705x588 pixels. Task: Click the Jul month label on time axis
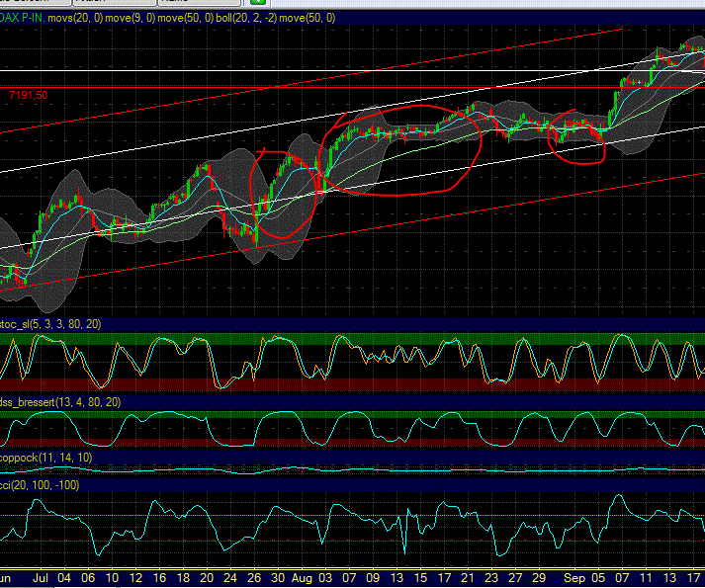(x=41, y=578)
